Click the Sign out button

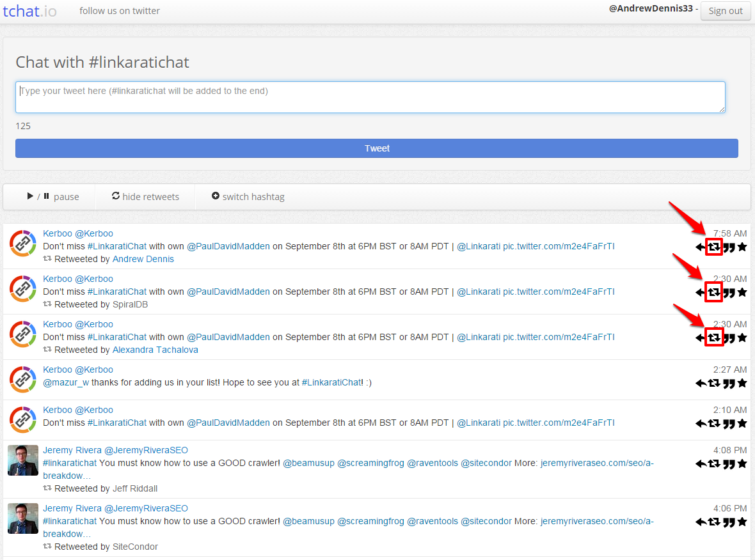click(726, 11)
